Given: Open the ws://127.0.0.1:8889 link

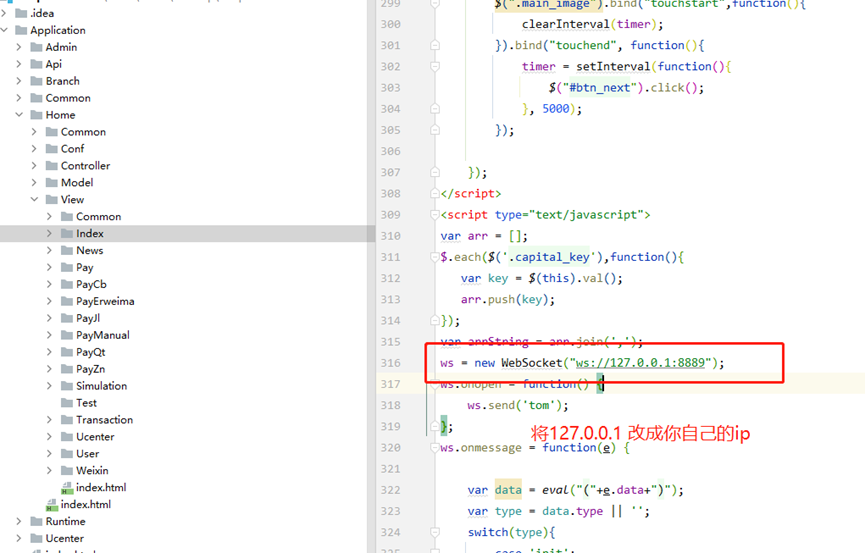Looking at the screenshot, I should [640, 363].
